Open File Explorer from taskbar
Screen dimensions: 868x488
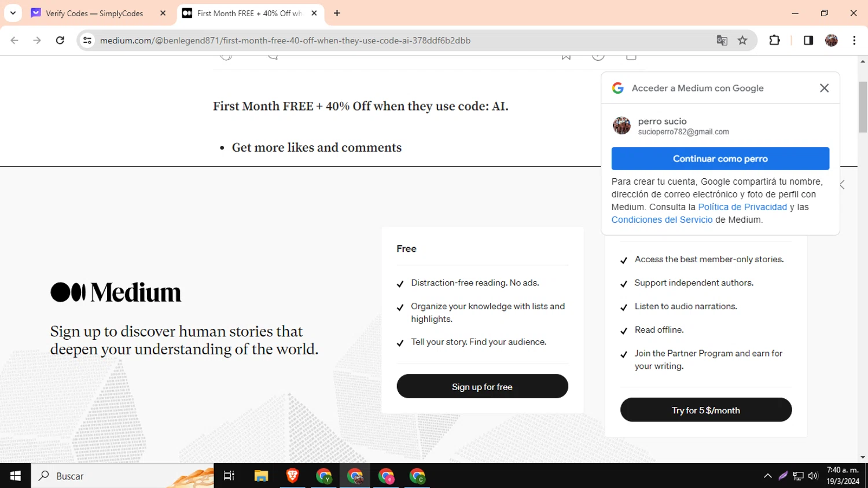point(261,476)
